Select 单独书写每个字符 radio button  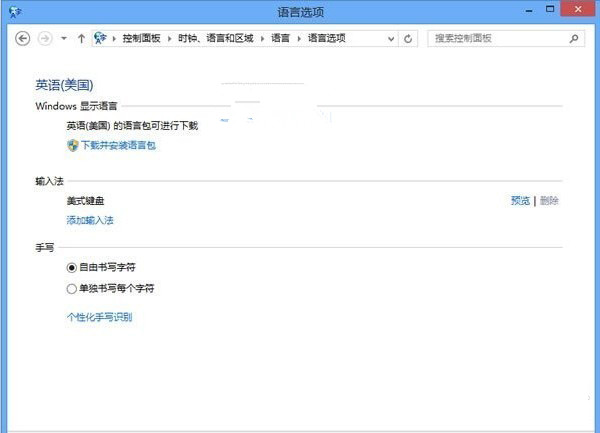pos(72,288)
